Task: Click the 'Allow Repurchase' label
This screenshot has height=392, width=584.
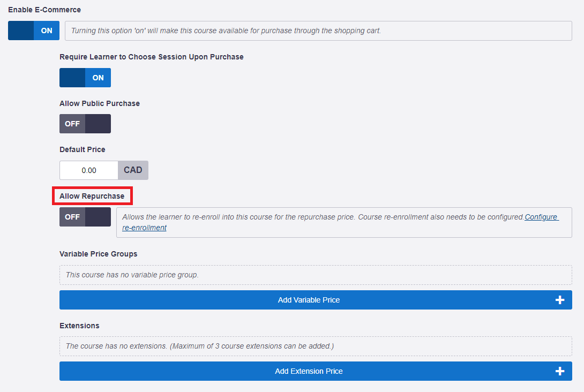Action: coord(92,196)
